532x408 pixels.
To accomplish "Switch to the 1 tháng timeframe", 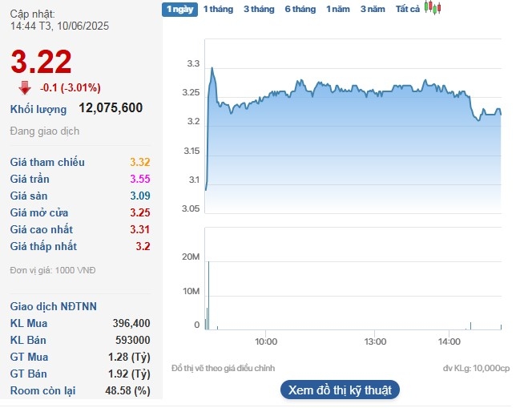I will [x=218, y=9].
